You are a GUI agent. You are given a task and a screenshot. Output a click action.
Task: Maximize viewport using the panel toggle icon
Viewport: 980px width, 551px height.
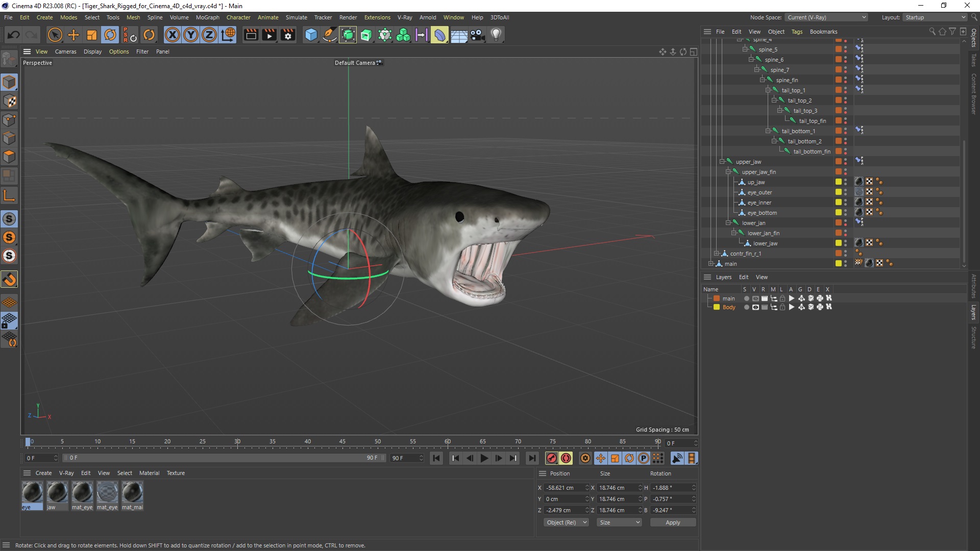click(694, 52)
